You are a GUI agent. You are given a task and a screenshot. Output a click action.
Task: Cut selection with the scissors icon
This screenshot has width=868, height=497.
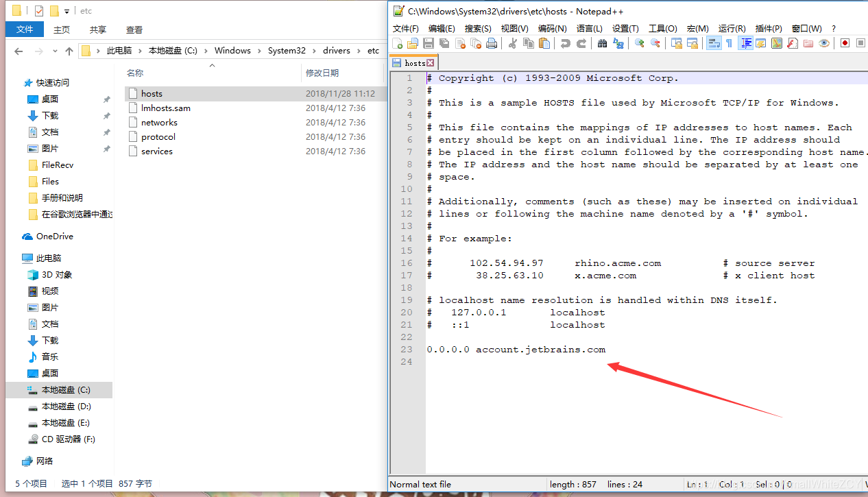click(512, 43)
